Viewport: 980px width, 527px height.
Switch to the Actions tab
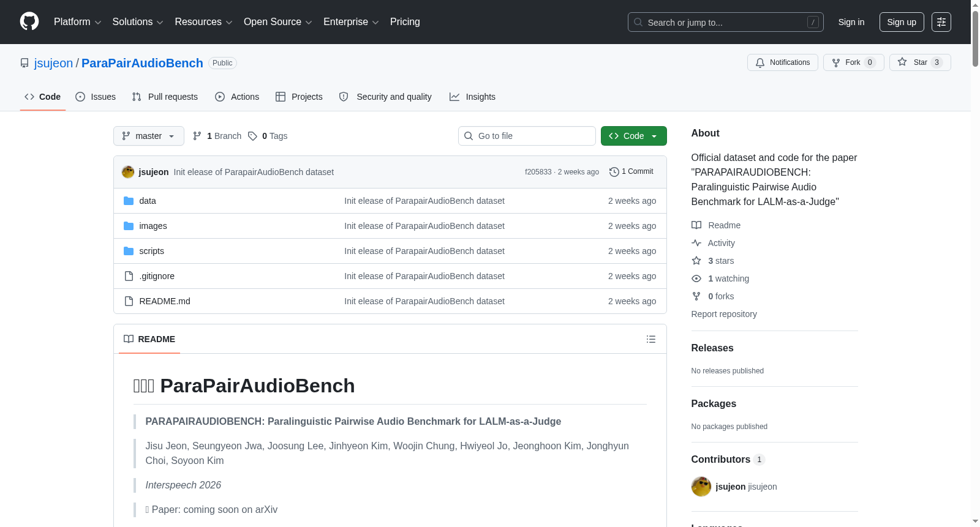pyautogui.click(x=237, y=97)
